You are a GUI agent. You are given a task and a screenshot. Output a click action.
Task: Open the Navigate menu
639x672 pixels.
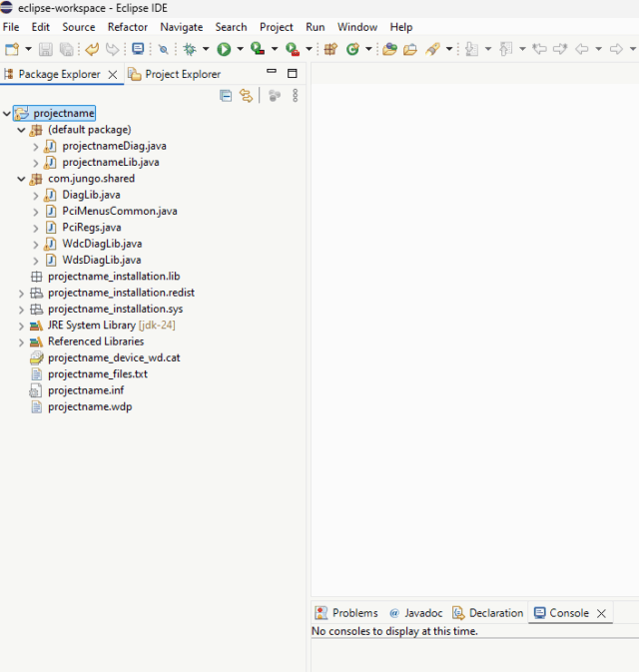pyautogui.click(x=181, y=27)
